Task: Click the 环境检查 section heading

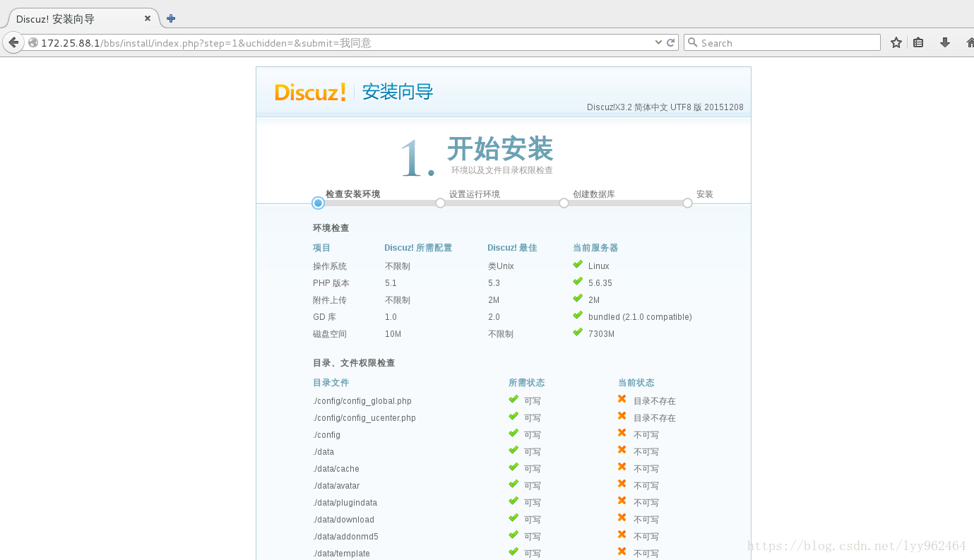Action: click(331, 228)
